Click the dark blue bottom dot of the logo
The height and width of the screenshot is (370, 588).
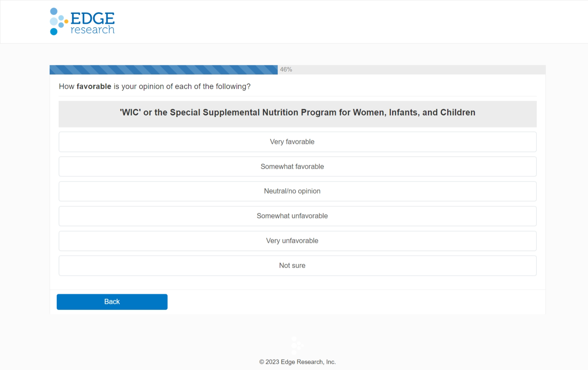pos(54,32)
